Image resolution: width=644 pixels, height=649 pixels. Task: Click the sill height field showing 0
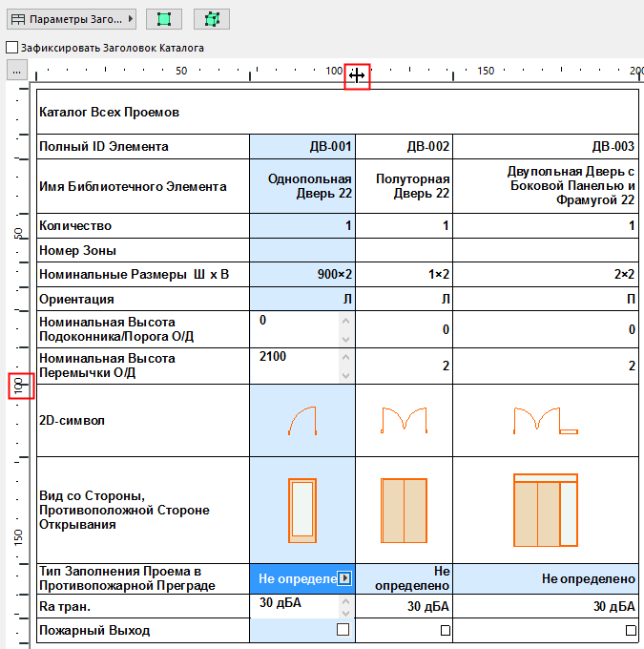[294, 322]
